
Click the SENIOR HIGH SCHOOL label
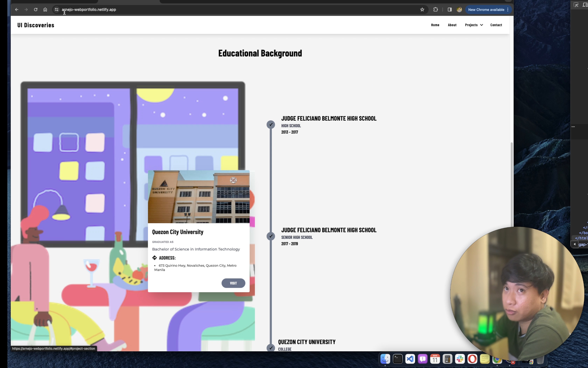point(297,237)
